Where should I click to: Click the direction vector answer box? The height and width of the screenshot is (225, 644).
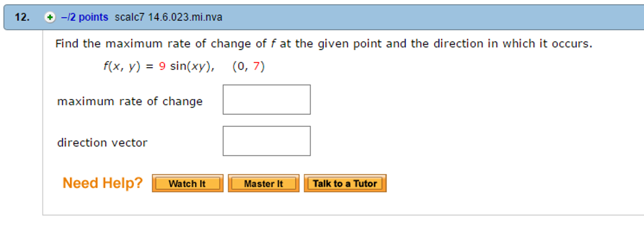[x=266, y=141]
